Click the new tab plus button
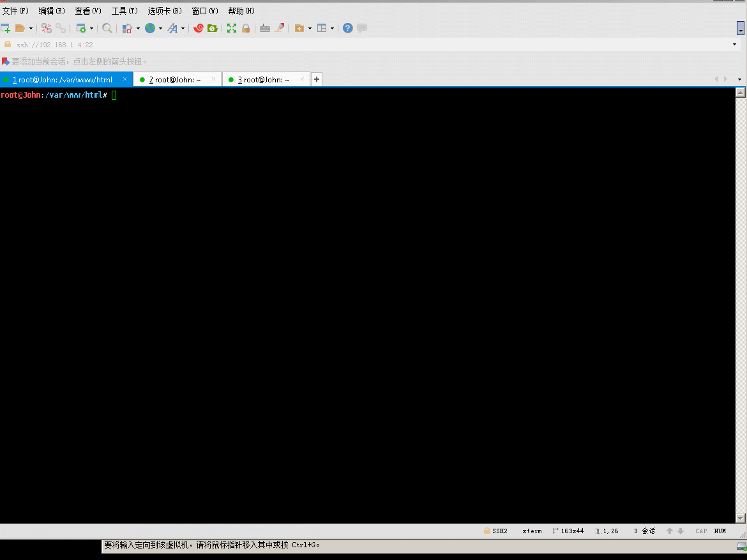This screenshot has height=560, width=747. tap(316, 79)
